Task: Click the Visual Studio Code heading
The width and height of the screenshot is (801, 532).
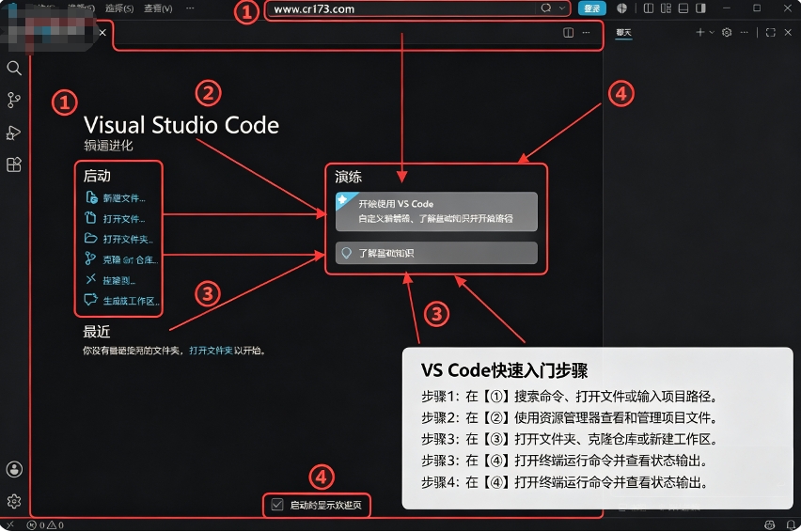Action: tap(181, 125)
